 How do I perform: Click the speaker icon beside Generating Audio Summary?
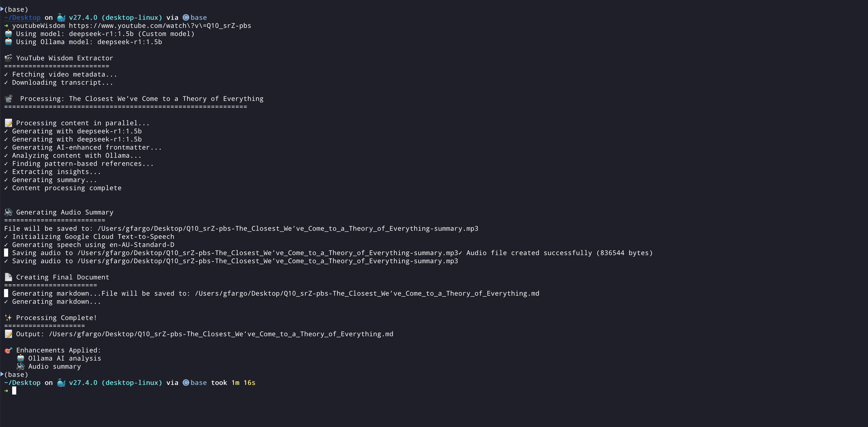tap(8, 212)
